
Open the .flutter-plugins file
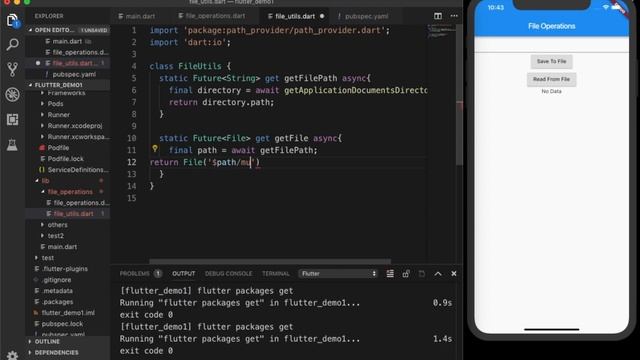point(64,269)
